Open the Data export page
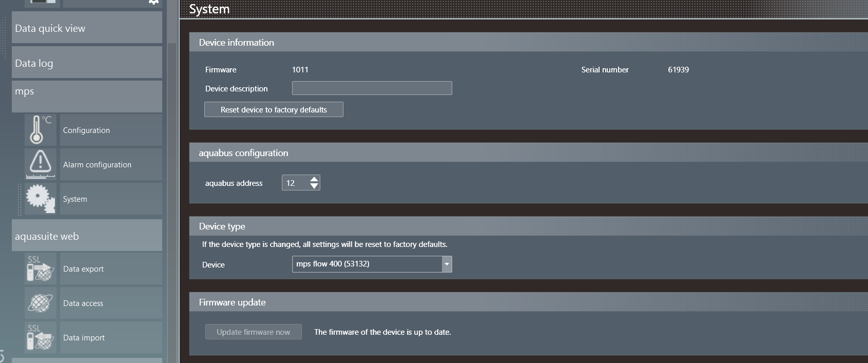 click(110, 269)
